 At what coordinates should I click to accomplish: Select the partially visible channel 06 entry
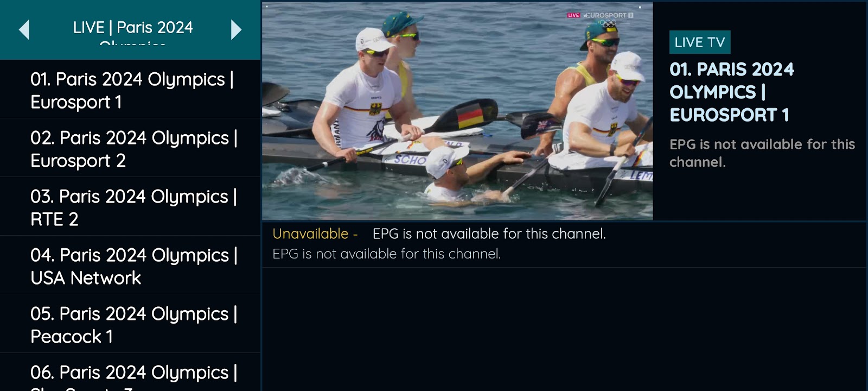point(130,373)
